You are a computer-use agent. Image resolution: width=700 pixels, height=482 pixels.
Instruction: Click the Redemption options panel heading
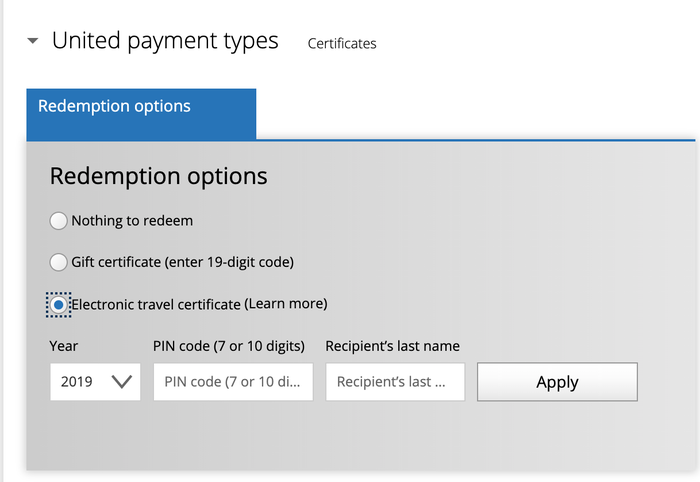pos(158,176)
